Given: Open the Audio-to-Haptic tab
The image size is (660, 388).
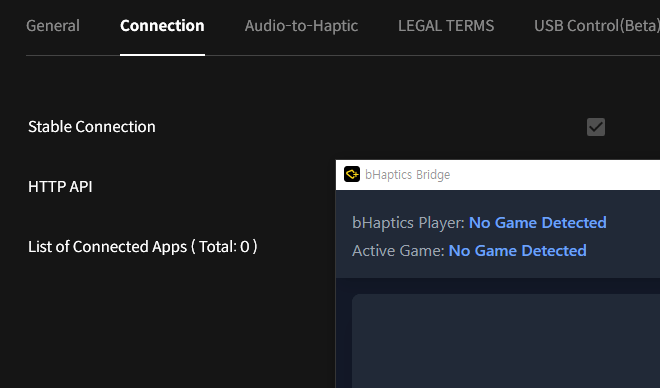Looking at the screenshot, I should [x=301, y=26].
